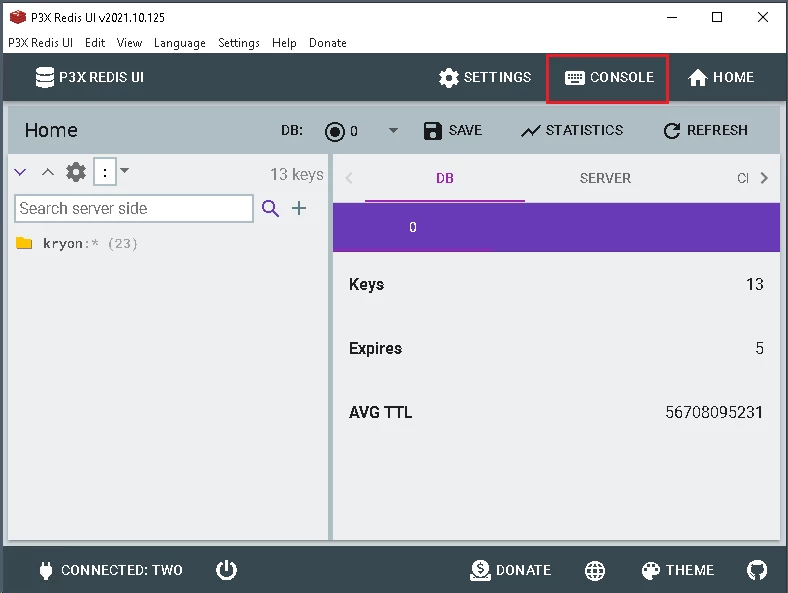Click the colon tree separator field
Image resolution: width=788 pixels, height=593 pixels.
point(105,172)
